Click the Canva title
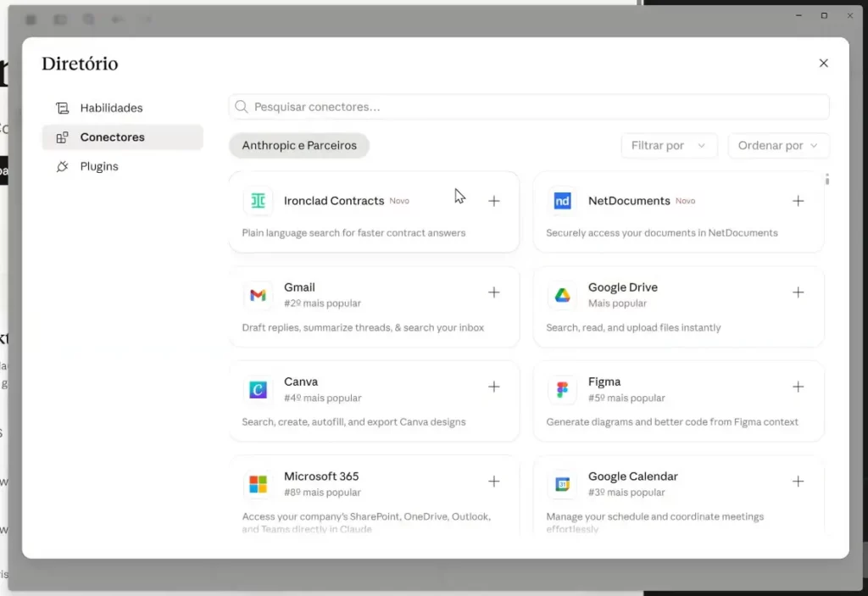This screenshot has height=596, width=868. 301,382
